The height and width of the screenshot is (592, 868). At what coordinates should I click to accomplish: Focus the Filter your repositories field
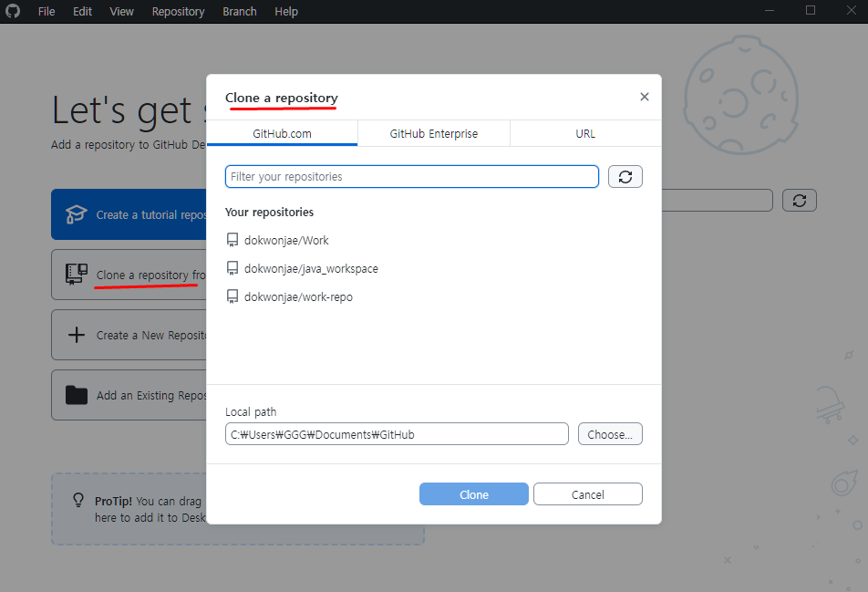(412, 177)
